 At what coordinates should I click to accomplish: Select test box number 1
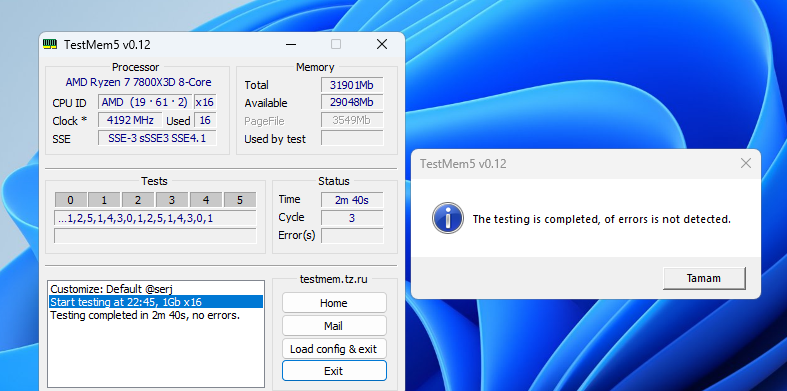pos(104,200)
